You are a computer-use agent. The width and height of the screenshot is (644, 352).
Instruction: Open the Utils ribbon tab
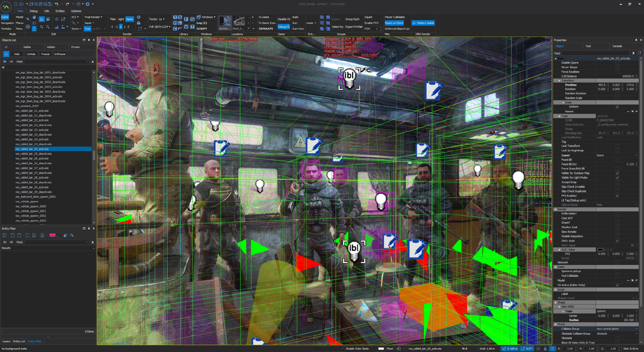(47, 11)
